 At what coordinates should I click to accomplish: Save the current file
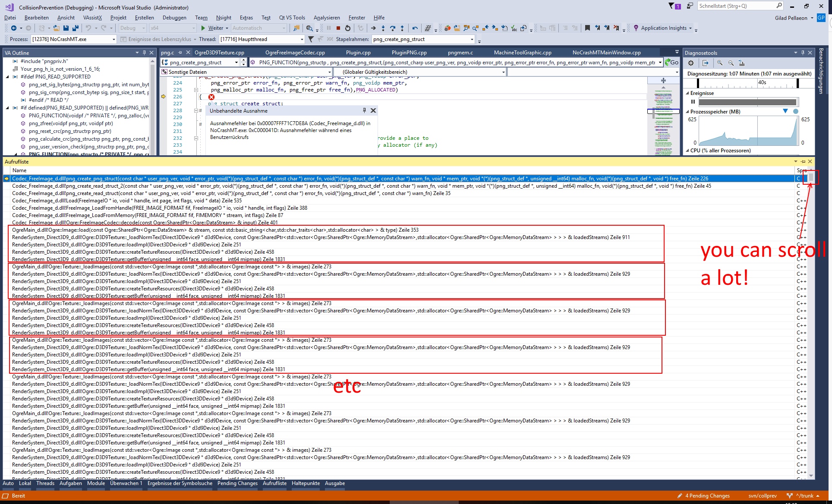click(x=66, y=28)
